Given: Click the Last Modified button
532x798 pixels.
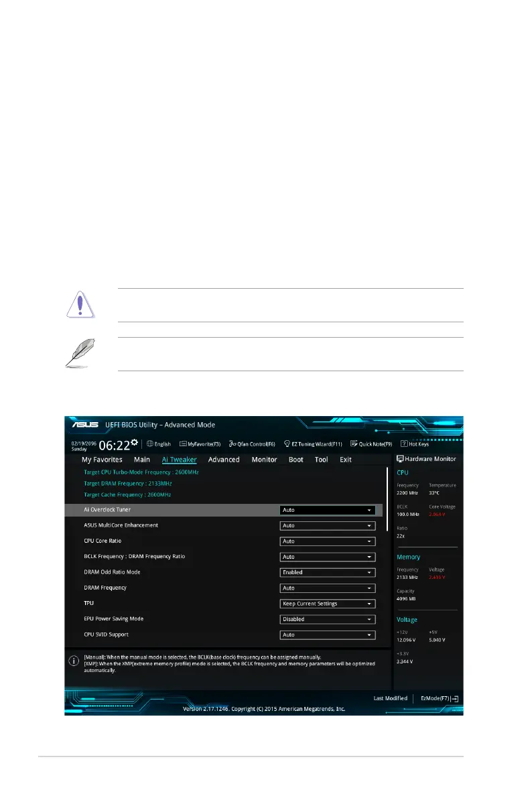Looking at the screenshot, I should (x=391, y=698).
